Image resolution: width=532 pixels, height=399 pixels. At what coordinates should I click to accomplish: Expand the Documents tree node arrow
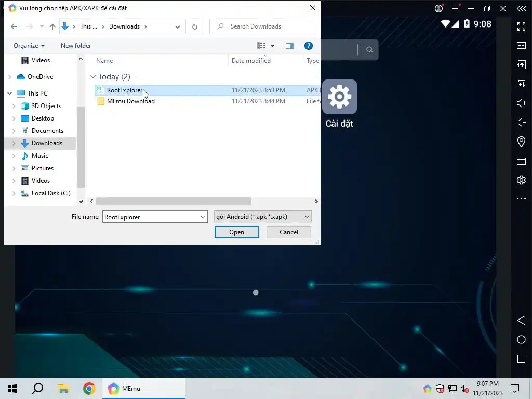point(14,130)
